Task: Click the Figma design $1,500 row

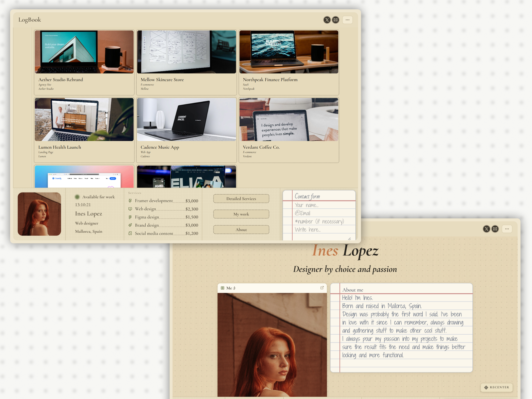Action: (x=163, y=217)
